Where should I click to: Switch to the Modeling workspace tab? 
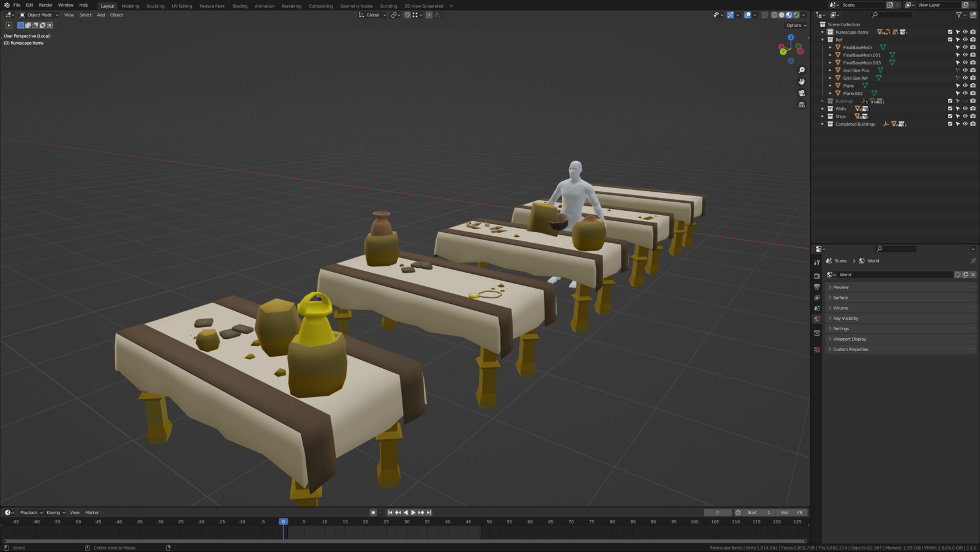coord(130,6)
